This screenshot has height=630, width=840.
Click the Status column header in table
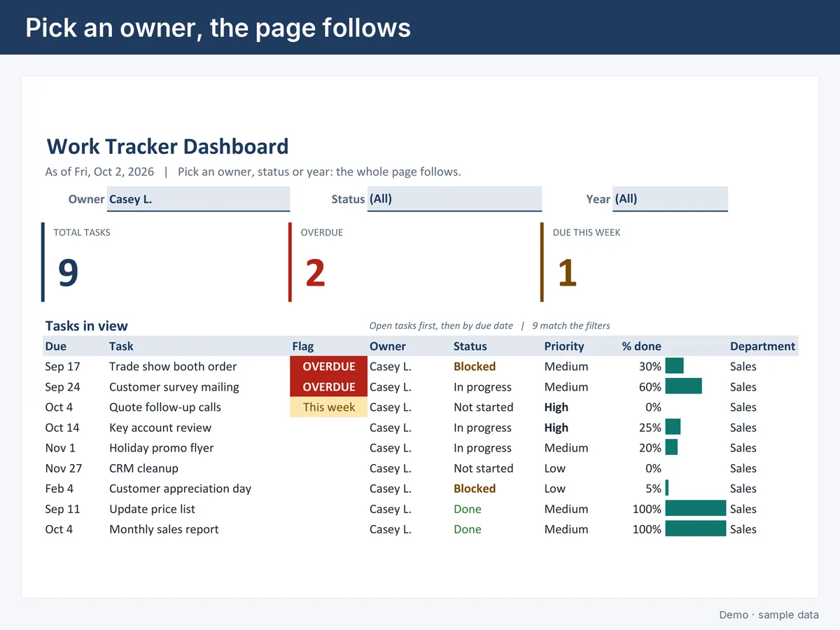pos(470,346)
